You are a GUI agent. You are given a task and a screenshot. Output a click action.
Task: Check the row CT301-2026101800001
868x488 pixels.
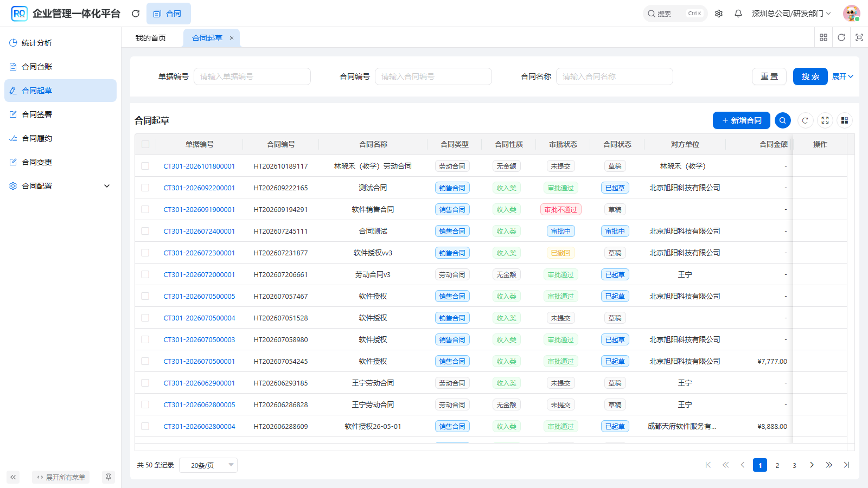[x=145, y=166]
